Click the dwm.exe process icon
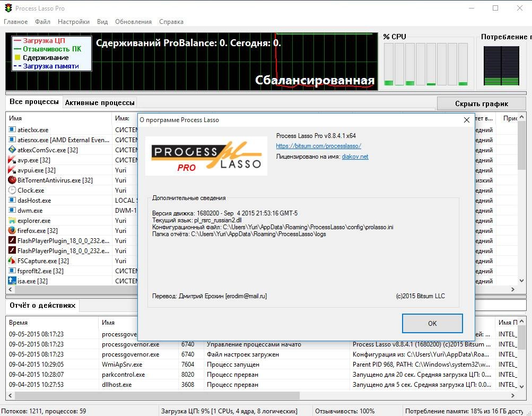Image resolution: width=532 pixels, height=416 pixels. [x=12, y=210]
